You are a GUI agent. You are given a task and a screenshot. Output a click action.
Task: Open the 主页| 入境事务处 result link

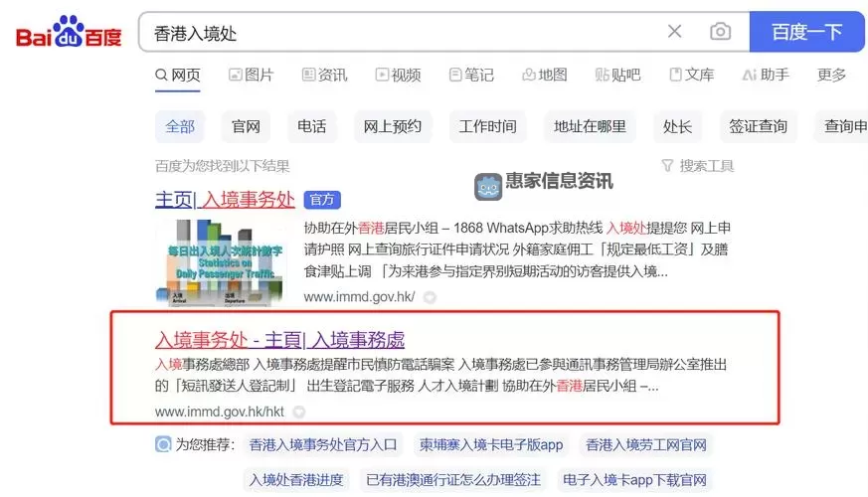pyautogui.click(x=225, y=200)
